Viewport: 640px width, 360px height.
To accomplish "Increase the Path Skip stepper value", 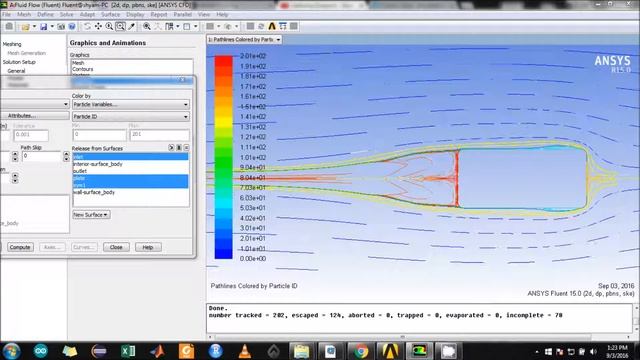I will point(66,154).
